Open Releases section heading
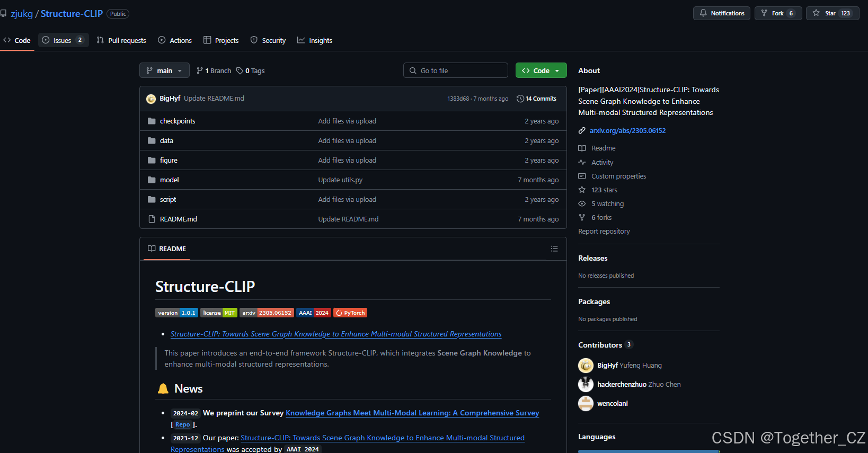This screenshot has height=453, width=868. tap(593, 258)
